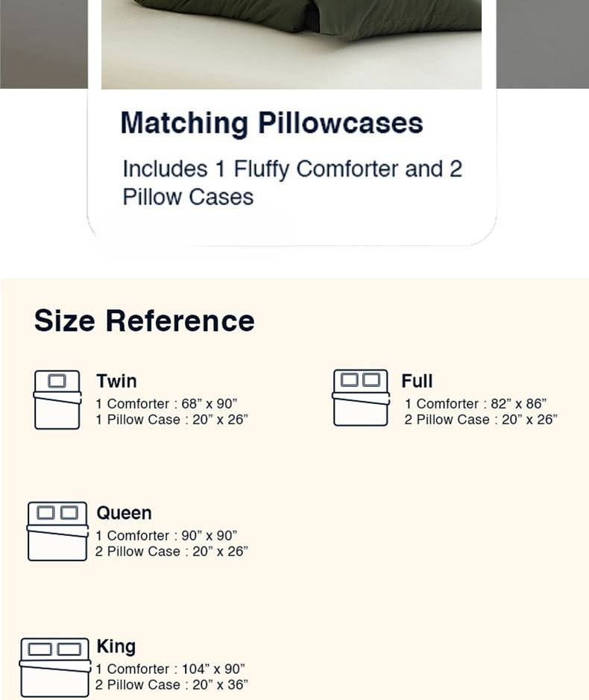Click the Matching Pillowcases heading
The image size is (589, 700).
click(x=271, y=123)
